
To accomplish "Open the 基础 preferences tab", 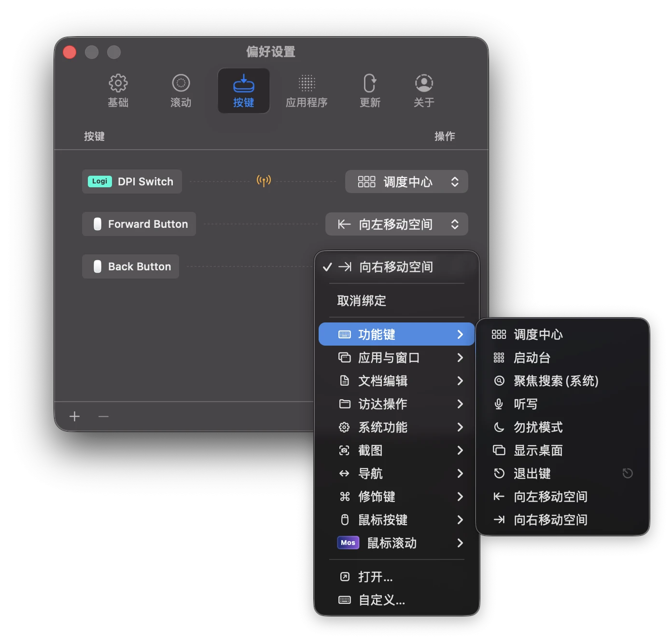I will pyautogui.click(x=118, y=91).
